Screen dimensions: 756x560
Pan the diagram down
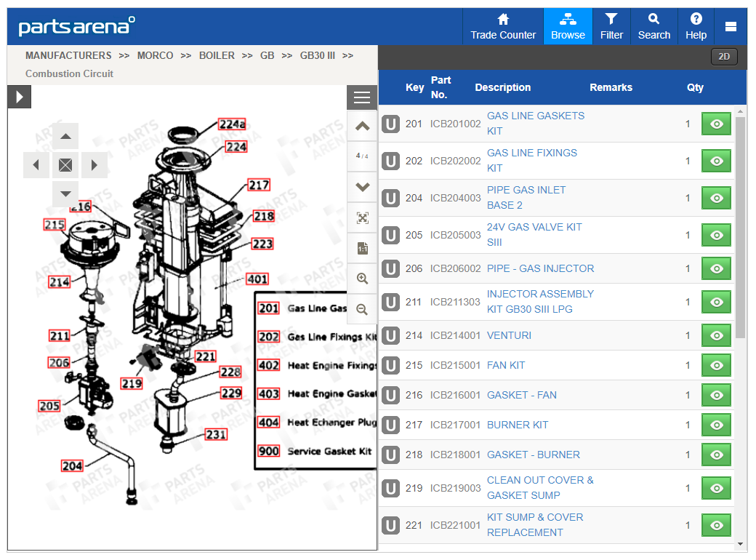[65, 194]
